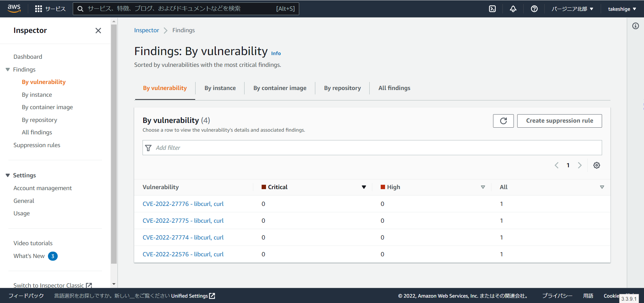Image resolution: width=644 pixels, height=303 pixels.
Task: Click the What's New badge showing 3
Action: (x=53, y=256)
